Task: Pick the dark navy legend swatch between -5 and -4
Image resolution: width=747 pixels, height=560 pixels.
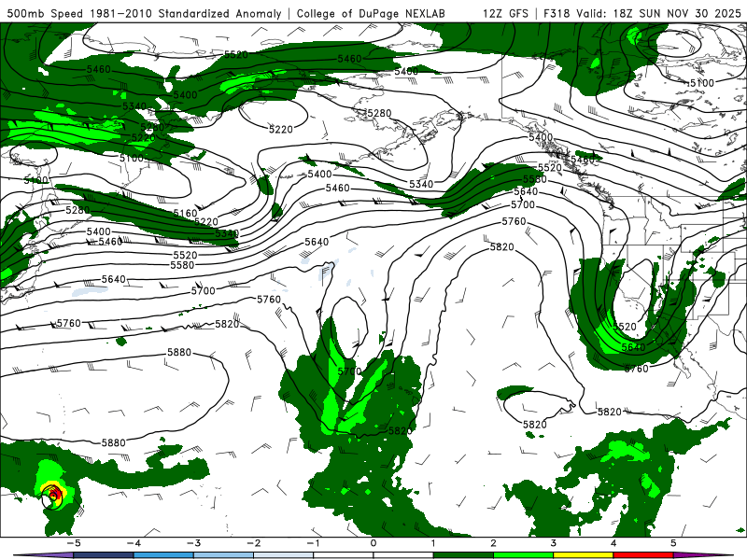Action: [104, 555]
